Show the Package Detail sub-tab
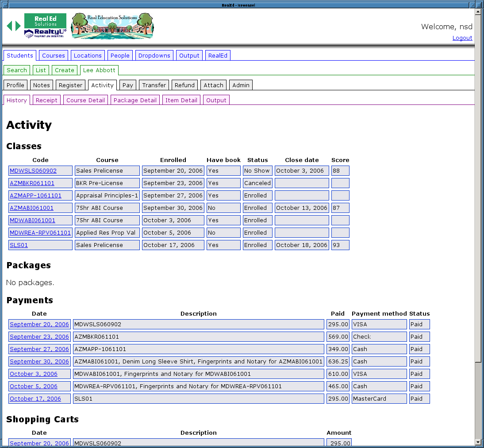This screenshot has width=484, height=448. [135, 100]
